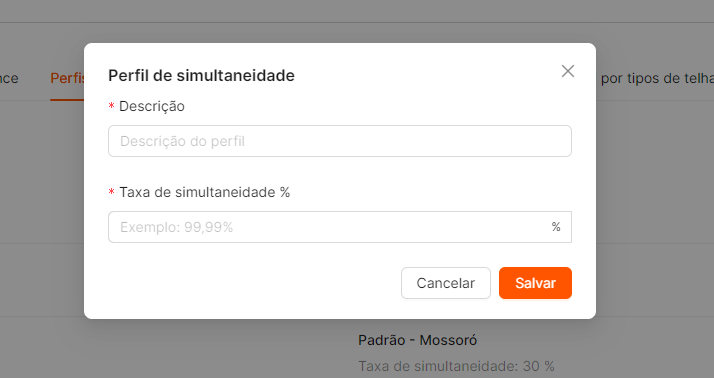Click the % suffix in rate field
Screen dimensions: 714x378
coord(556,227)
